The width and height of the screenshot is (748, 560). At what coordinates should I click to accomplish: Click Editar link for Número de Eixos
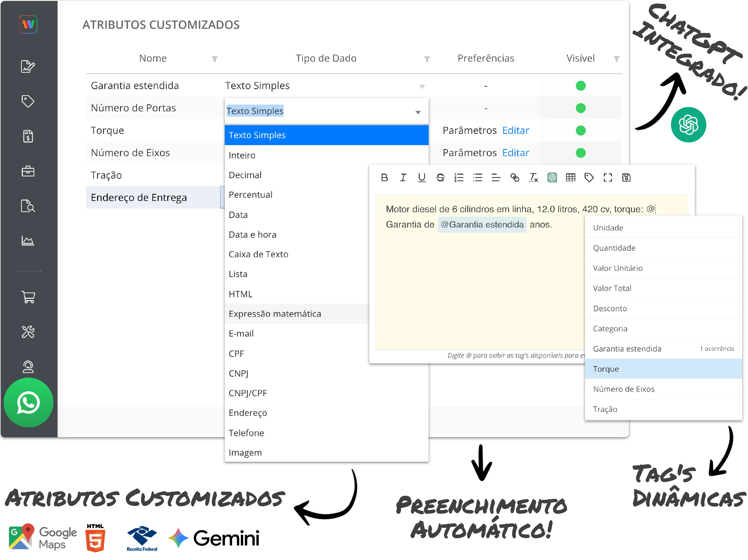click(x=515, y=153)
